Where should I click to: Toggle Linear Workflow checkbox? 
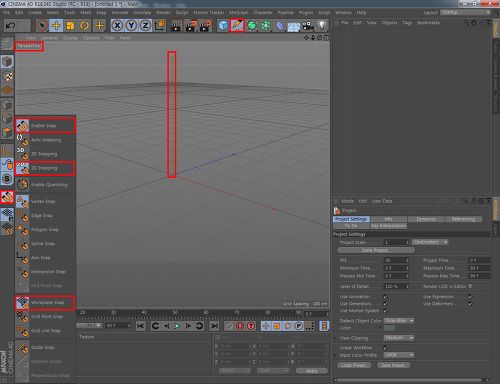coord(386,348)
